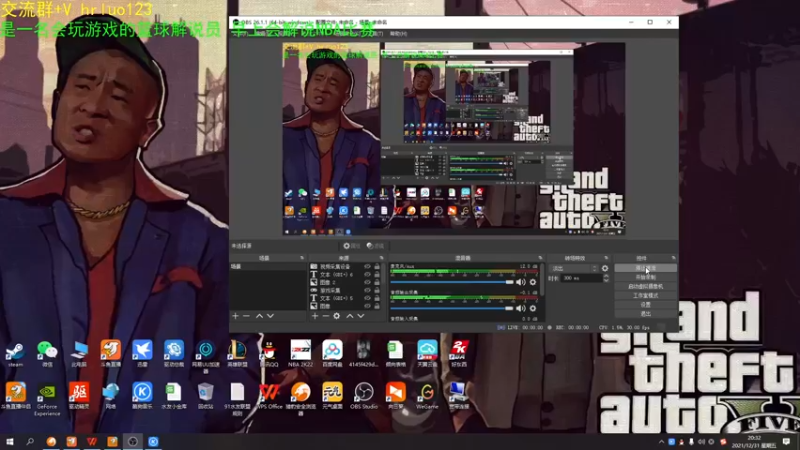This screenshot has height=450, width=800.
Task: Lock the video capture device source
Action: click(377, 267)
